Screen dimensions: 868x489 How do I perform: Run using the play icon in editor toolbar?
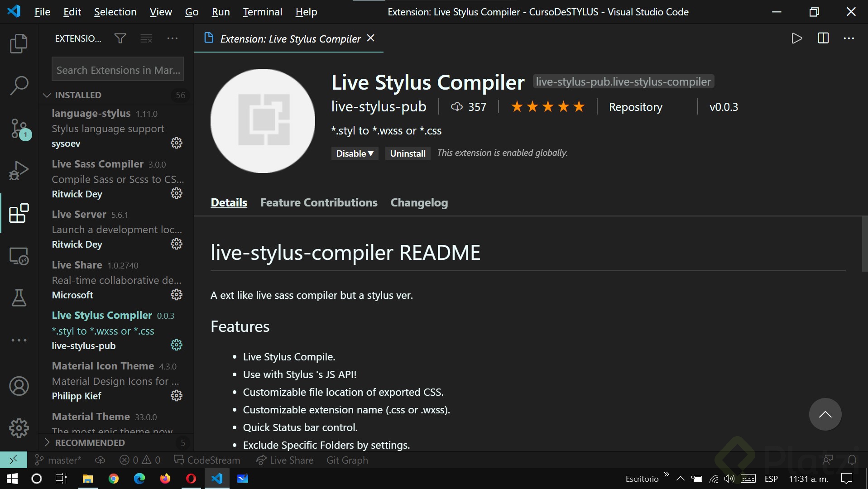tap(797, 38)
